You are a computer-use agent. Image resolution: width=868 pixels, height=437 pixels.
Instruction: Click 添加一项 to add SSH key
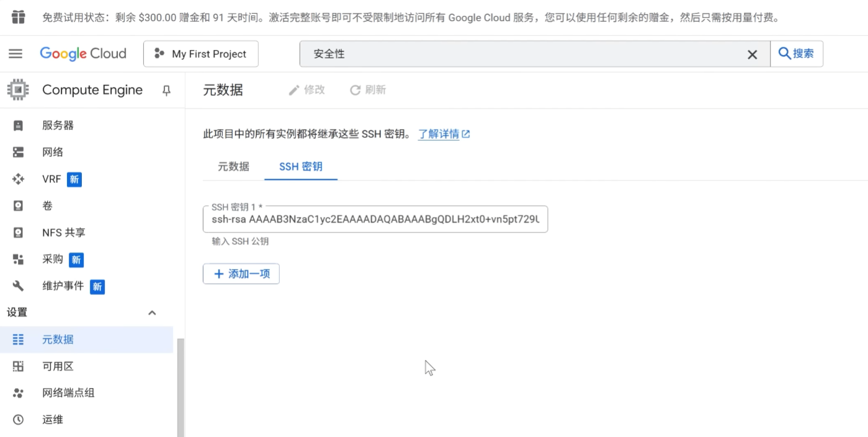(x=241, y=273)
